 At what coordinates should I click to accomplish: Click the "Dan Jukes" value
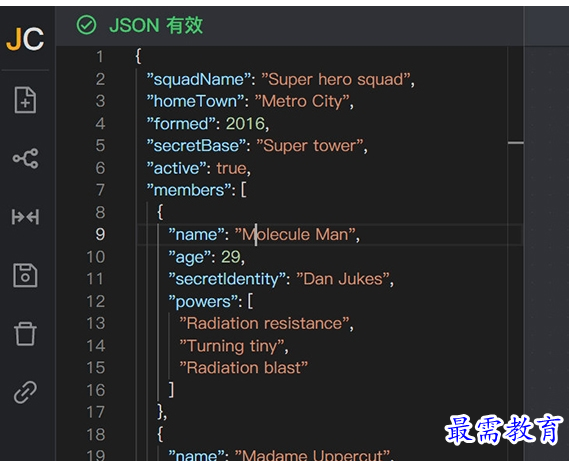pos(343,279)
